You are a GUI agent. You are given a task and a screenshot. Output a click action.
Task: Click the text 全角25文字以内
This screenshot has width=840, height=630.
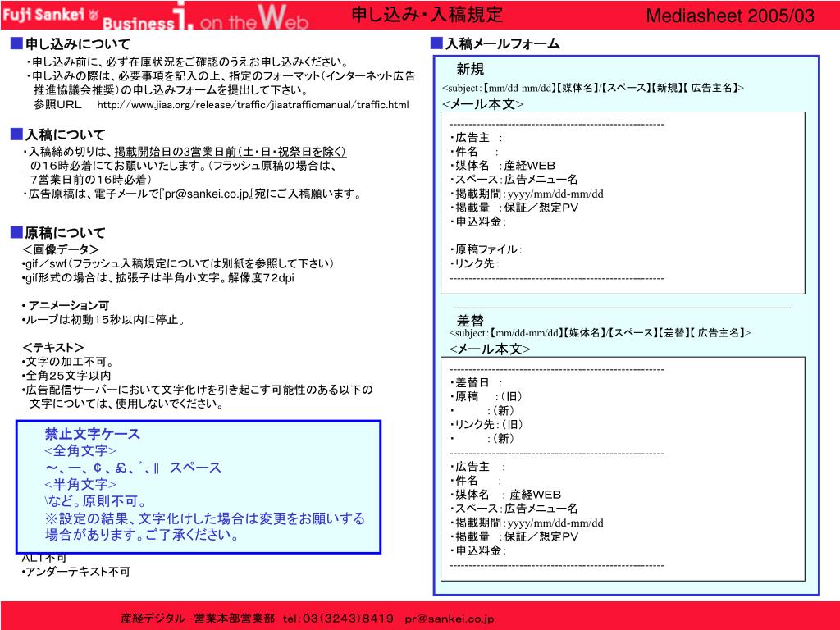pos(66,376)
